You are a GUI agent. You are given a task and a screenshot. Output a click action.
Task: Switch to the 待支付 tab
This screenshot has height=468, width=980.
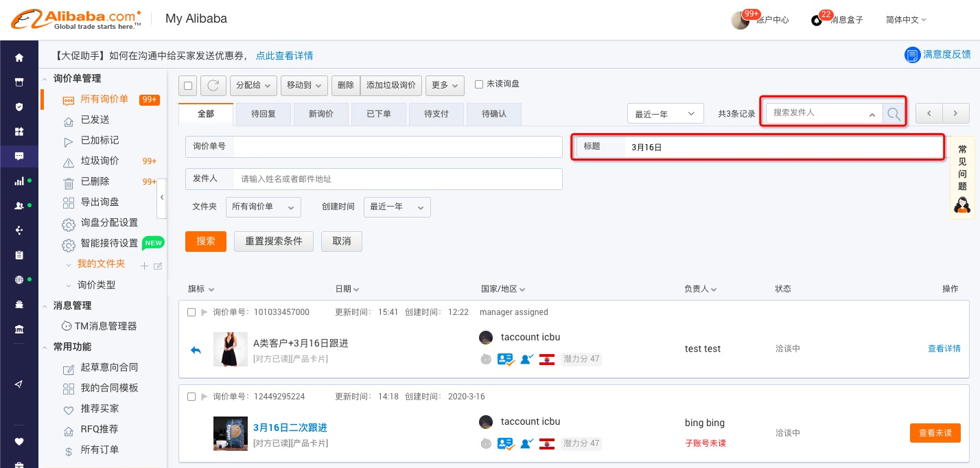436,114
